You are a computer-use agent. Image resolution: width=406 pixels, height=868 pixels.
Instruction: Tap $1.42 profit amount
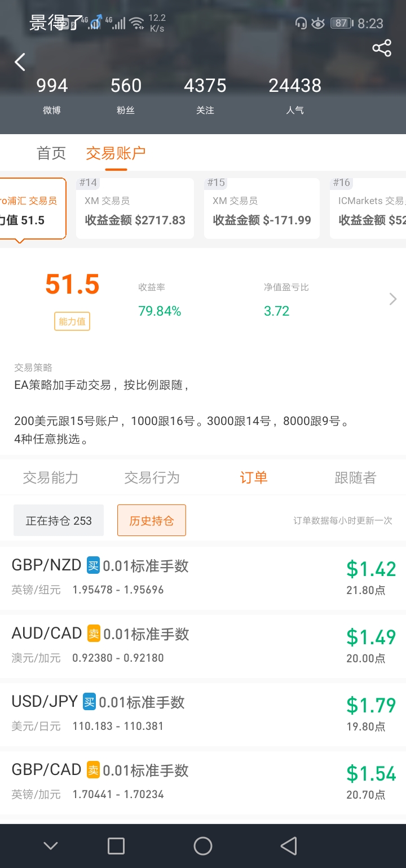click(x=371, y=569)
